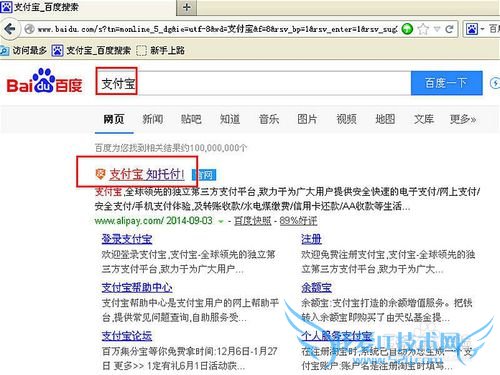Switch to the 新闻 search tab
The width and height of the screenshot is (500, 375).
(153, 119)
